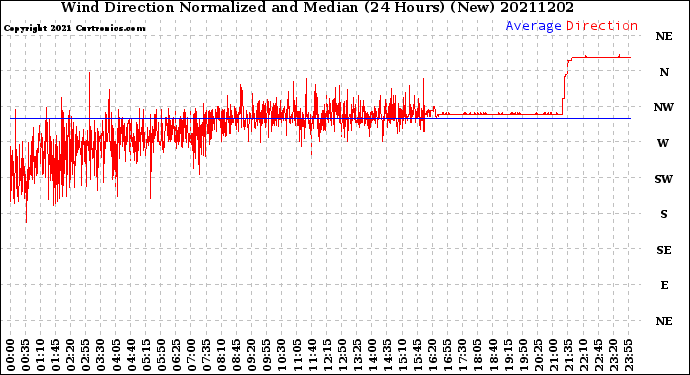Click the '01:10' time axis label

[x=40, y=355]
